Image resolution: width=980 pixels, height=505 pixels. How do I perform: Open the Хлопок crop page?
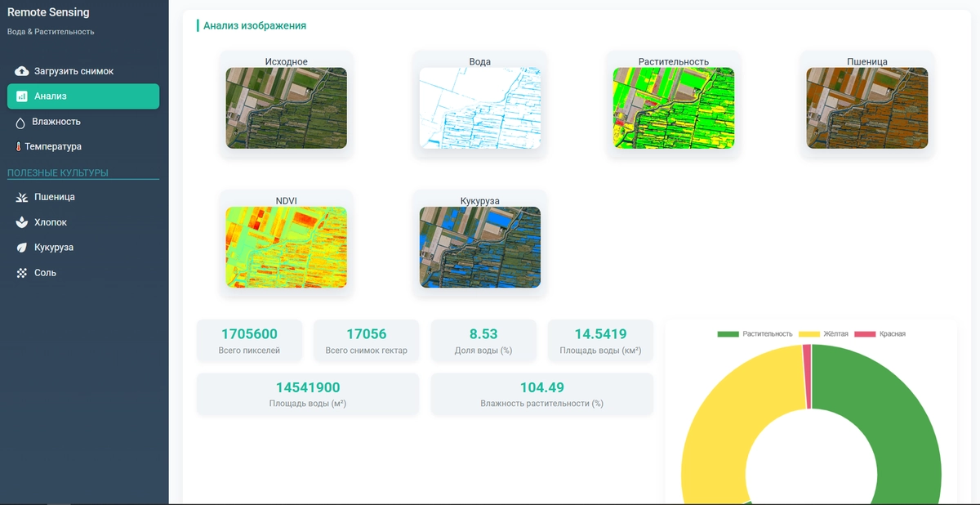pos(83,222)
